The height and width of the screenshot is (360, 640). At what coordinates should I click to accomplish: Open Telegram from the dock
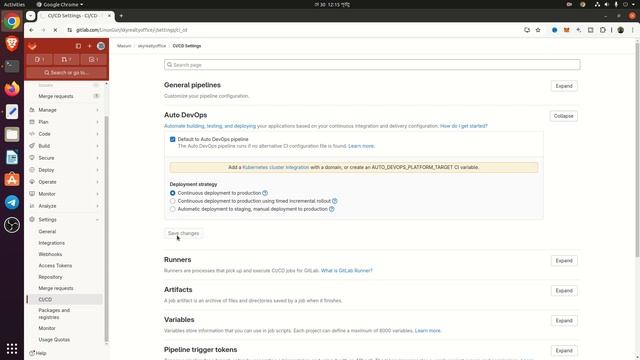point(12,202)
